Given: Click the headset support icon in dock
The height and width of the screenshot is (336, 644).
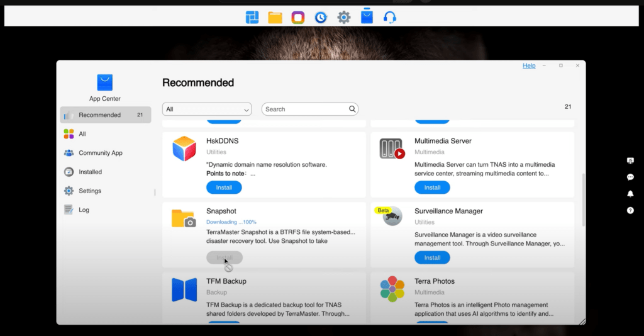Looking at the screenshot, I should (390, 18).
